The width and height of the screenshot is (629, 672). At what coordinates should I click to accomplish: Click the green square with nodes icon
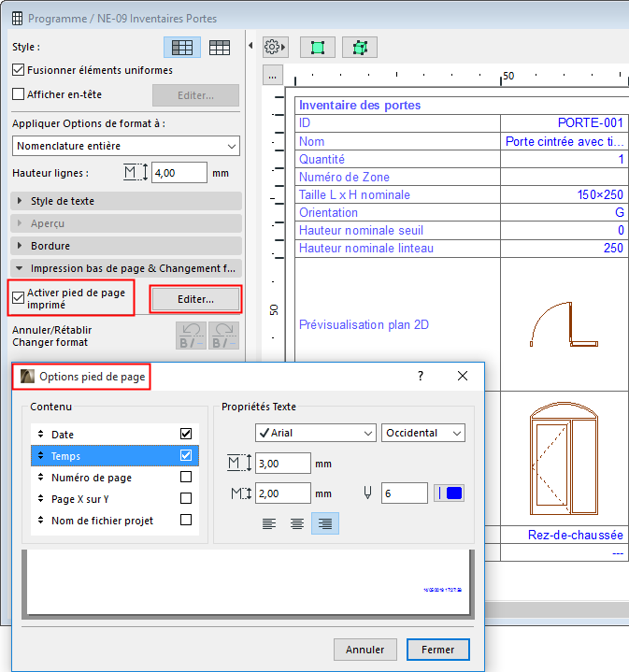pyautogui.click(x=359, y=47)
